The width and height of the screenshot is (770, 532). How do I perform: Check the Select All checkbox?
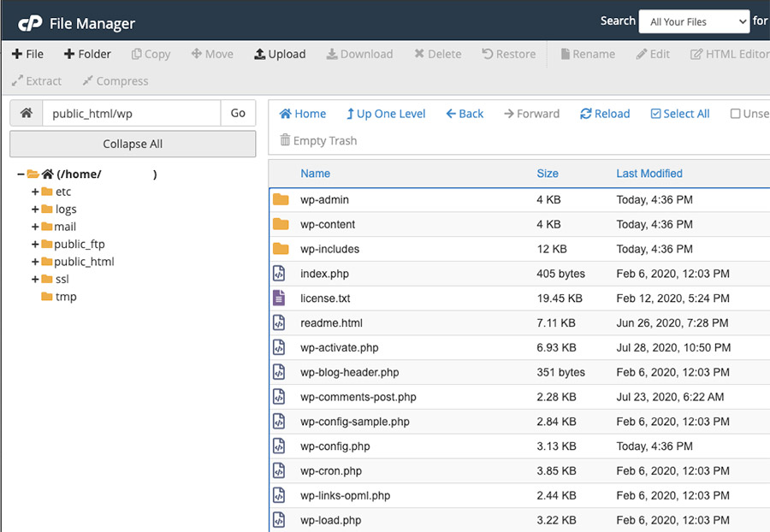pos(656,114)
